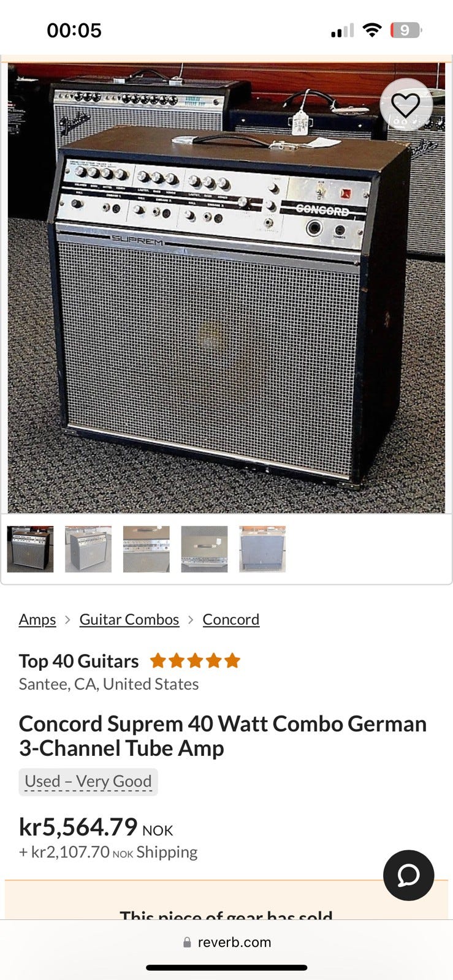The height and width of the screenshot is (980, 453).
Task: Select the second angled amp thumbnail
Action: coord(88,549)
